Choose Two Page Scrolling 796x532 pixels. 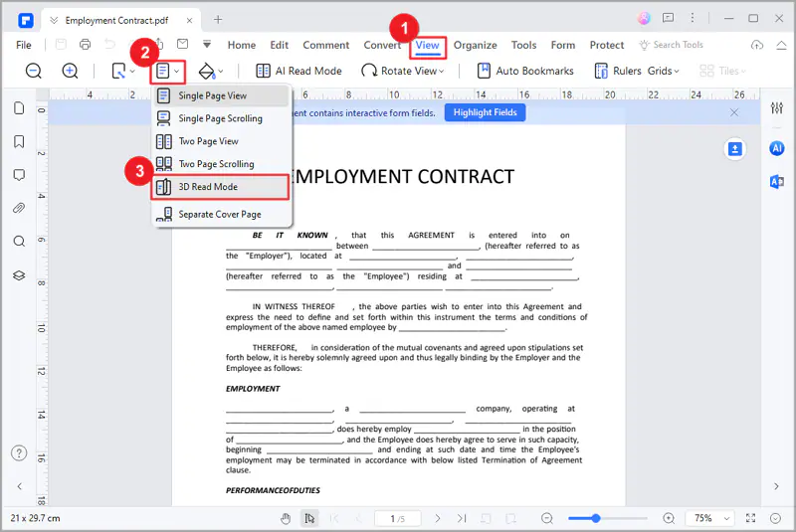tap(222, 164)
